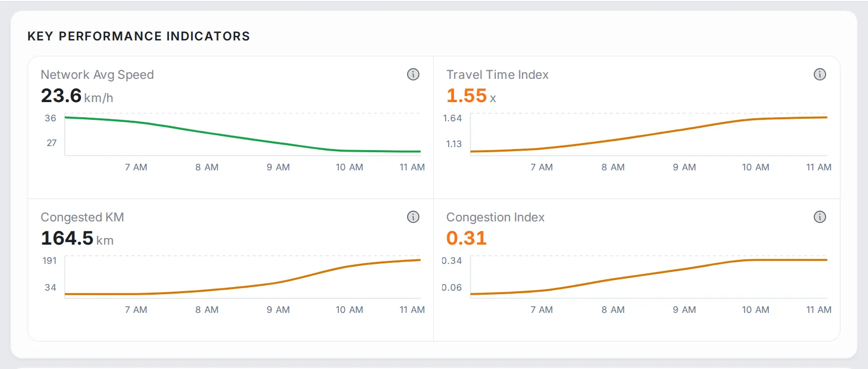This screenshot has width=868, height=369.
Task: Open info icon for Congestion Index
Action: 820,217
